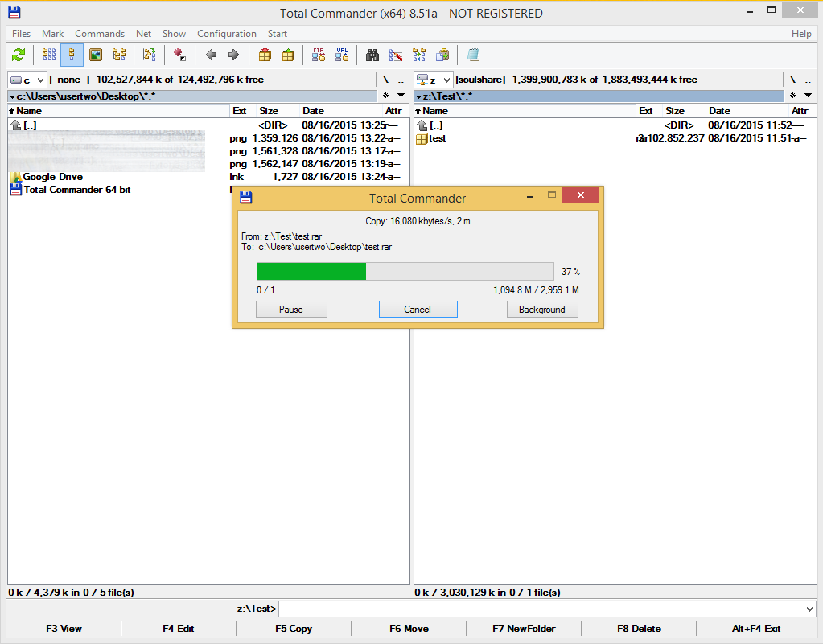Open Synchronize directories icon
The image size is (823, 644).
[419, 55]
